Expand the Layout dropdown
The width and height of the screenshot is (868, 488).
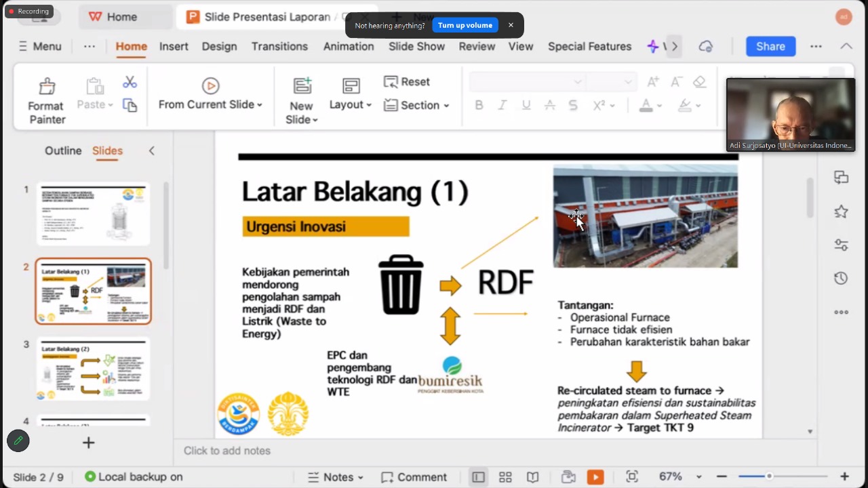351,104
